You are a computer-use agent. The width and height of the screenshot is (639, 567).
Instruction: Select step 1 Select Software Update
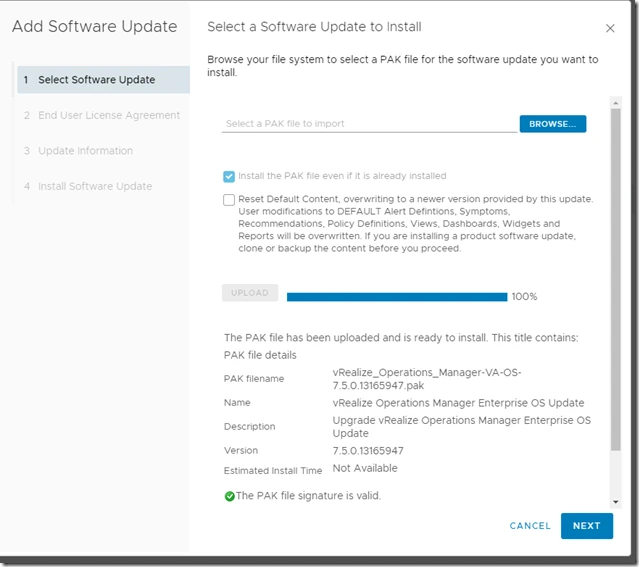(104, 79)
